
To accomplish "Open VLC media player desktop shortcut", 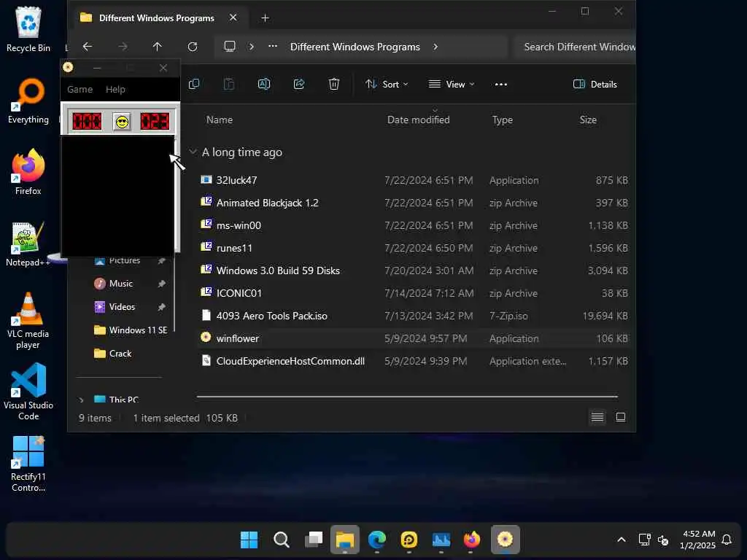I will 28,320.
